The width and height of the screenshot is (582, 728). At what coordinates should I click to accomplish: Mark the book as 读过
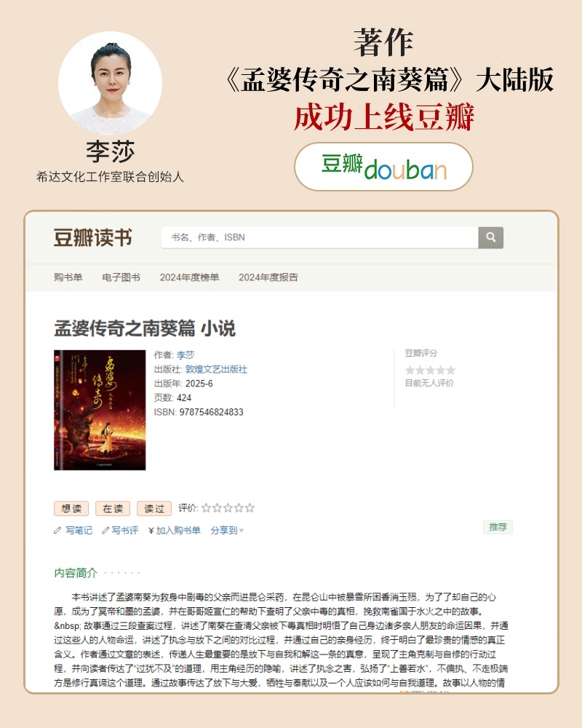(x=154, y=508)
